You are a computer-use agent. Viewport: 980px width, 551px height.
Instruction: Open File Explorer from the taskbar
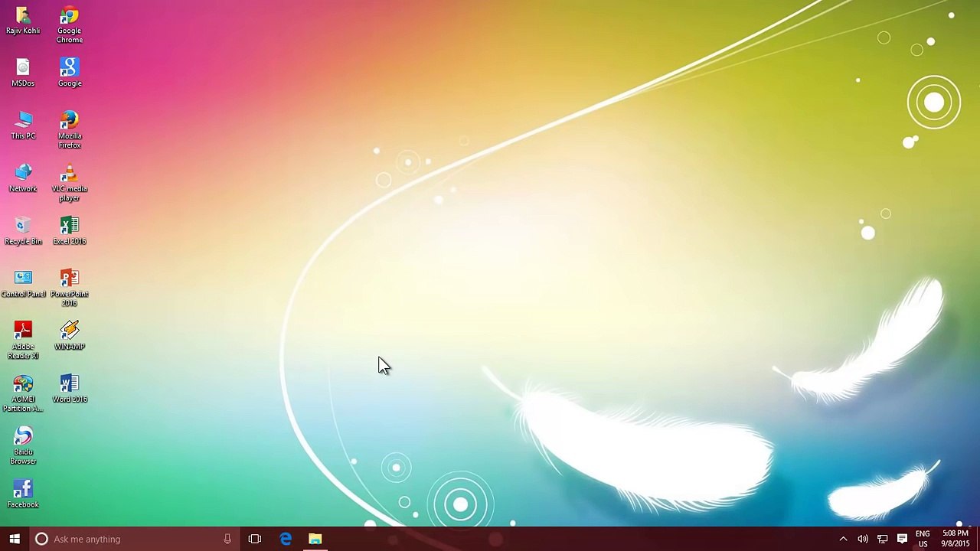[315, 539]
